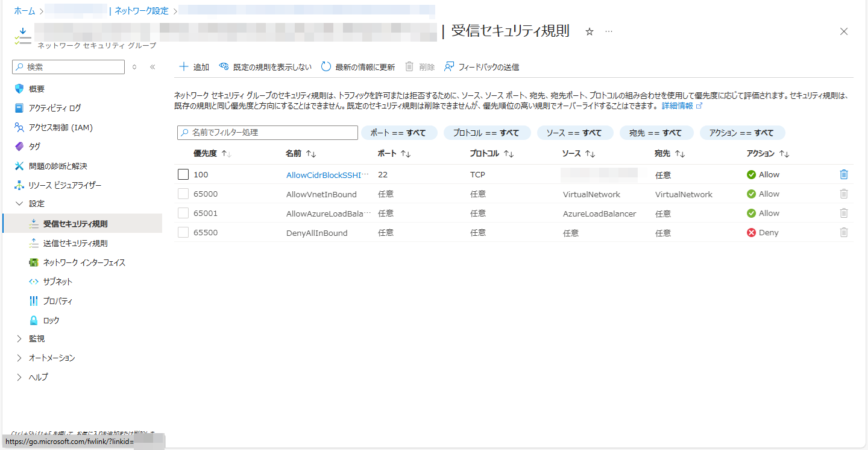
Task: Expand the 監視 section in sidebar
Action: (x=19, y=338)
